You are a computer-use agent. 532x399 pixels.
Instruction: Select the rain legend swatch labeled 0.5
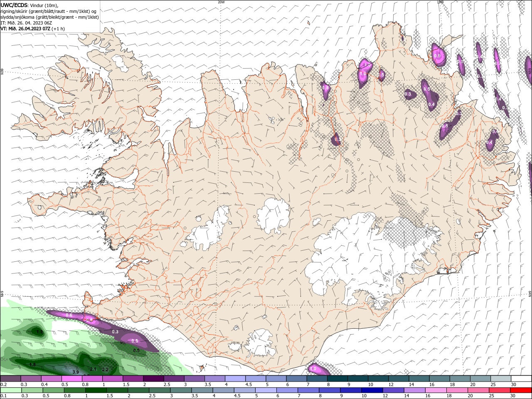tap(53, 390)
